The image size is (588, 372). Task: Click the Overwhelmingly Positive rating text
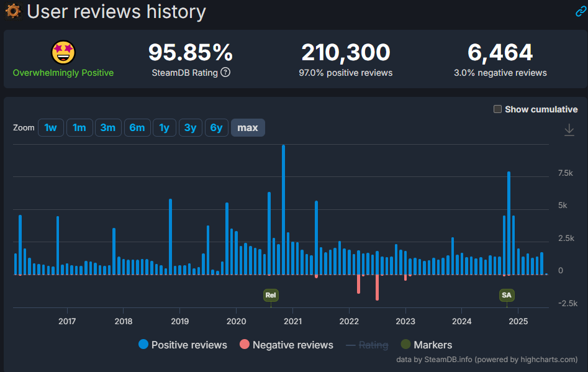[x=63, y=73]
